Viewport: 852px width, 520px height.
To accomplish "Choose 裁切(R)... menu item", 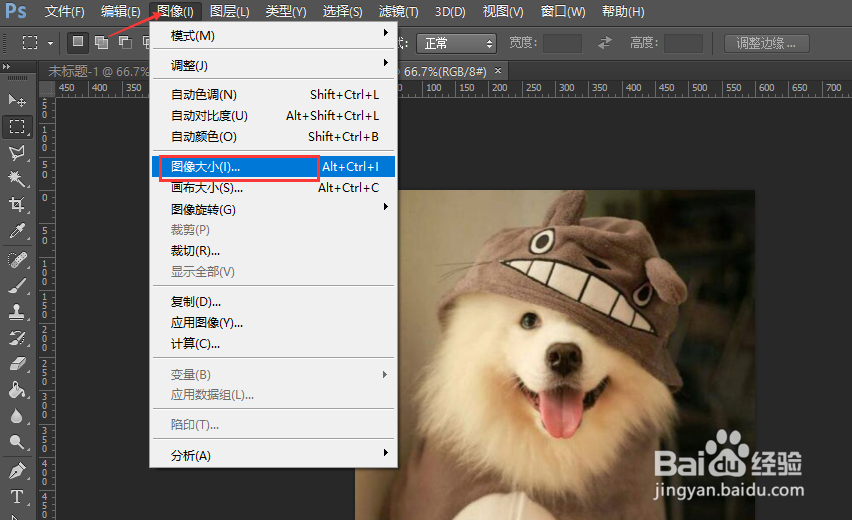I will (x=273, y=251).
